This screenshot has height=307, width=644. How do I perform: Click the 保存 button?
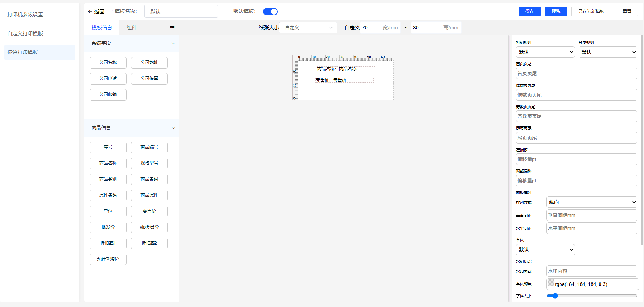pyautogui.click(x=530, y=11)
